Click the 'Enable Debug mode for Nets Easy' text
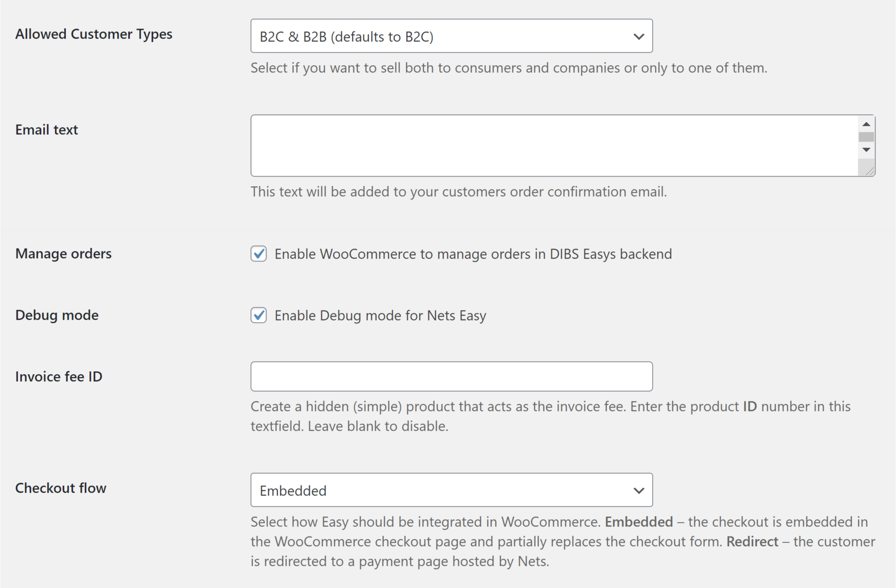The width and height of the screenshot is (896, 588). tap(380, 316)
